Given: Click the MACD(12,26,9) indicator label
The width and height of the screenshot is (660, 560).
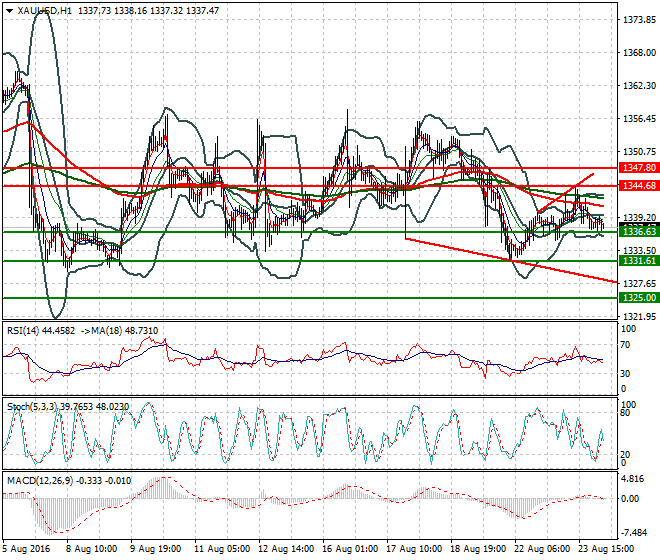Looking at the screenshot, I should pyautogui.click(x=33, y=483).
